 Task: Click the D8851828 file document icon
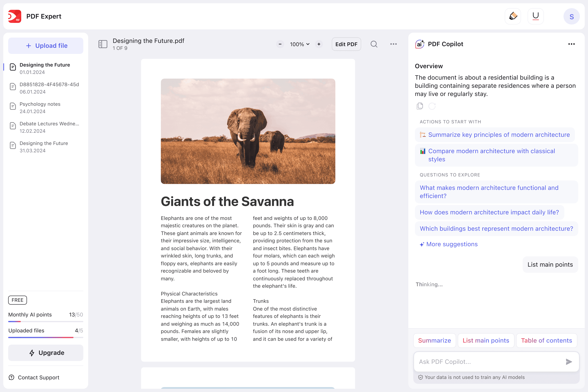(x=13, y=87)
